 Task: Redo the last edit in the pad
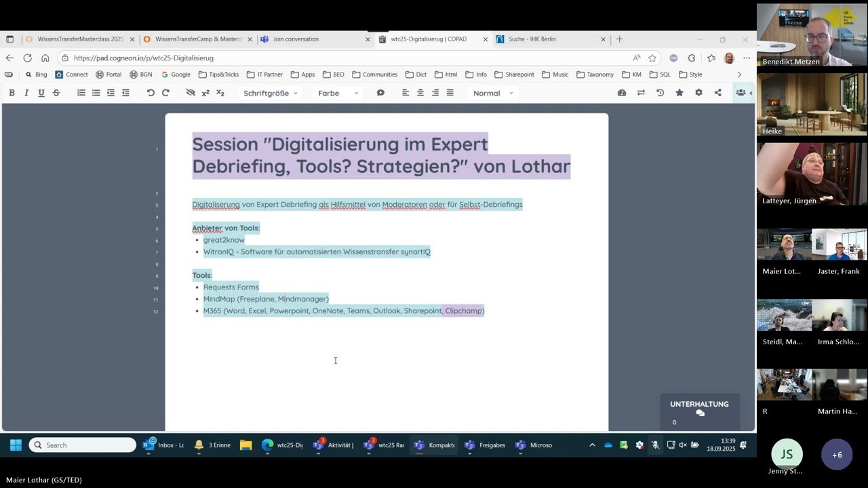[x=165, y=93]
